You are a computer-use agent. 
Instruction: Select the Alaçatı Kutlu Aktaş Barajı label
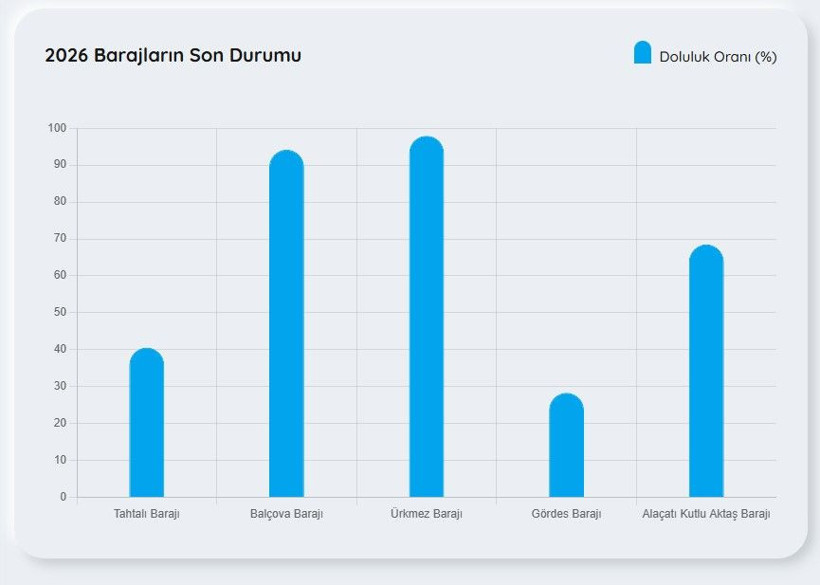[706, 514]
